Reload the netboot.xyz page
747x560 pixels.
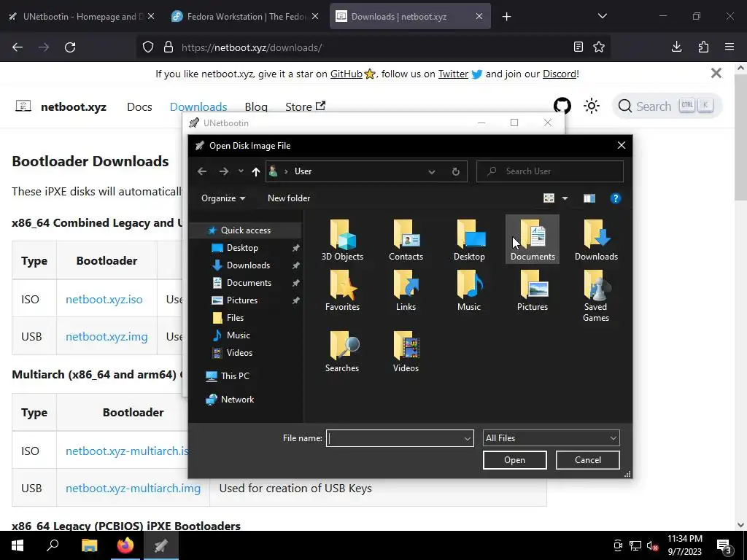click(x=70, y=47)
